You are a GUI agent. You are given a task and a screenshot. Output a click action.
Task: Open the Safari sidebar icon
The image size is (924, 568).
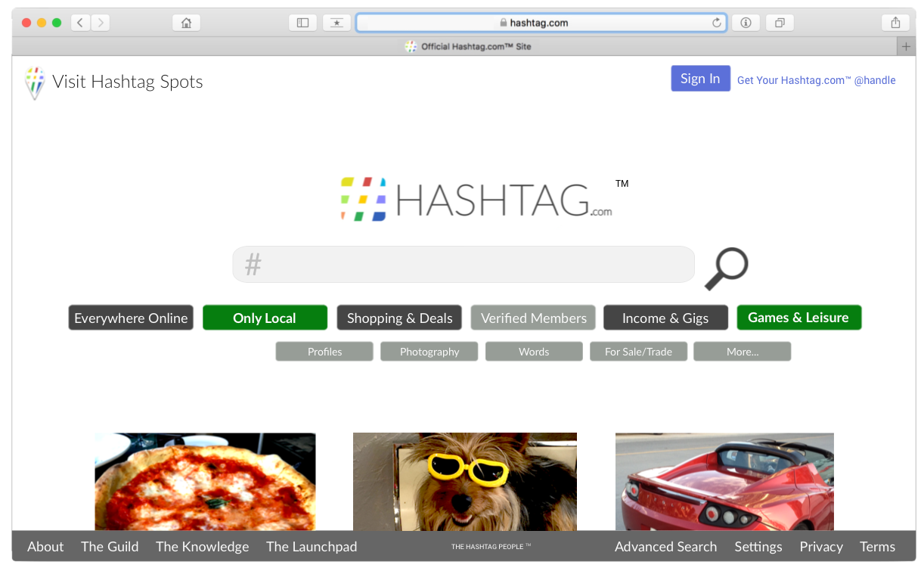pyautogui.click(x=302, y=22)
